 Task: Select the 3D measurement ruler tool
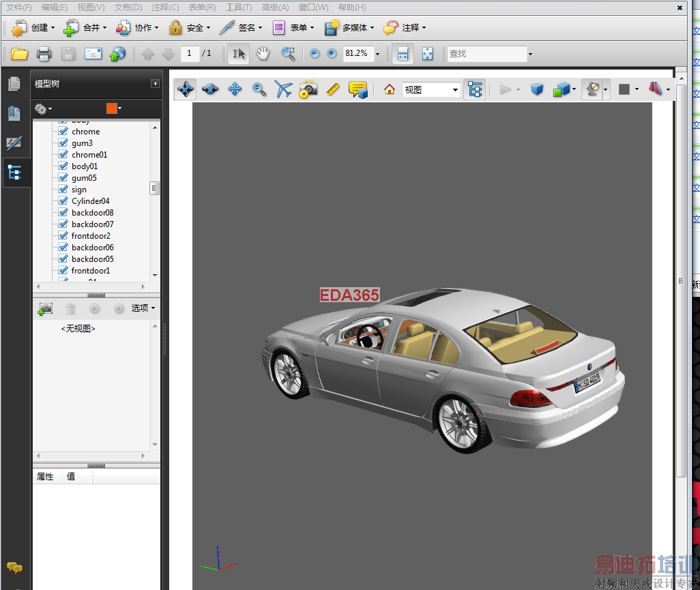pyautogui.click(x=332, y=89)
